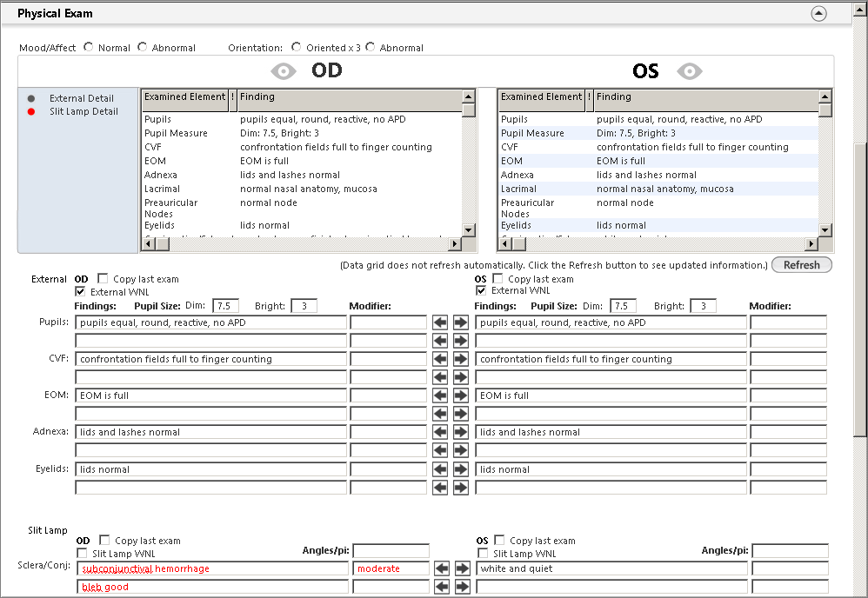The width and height of the screenshot is (868, 598).
Task: Click OD Pupils findings field
Action: [210, 322]
